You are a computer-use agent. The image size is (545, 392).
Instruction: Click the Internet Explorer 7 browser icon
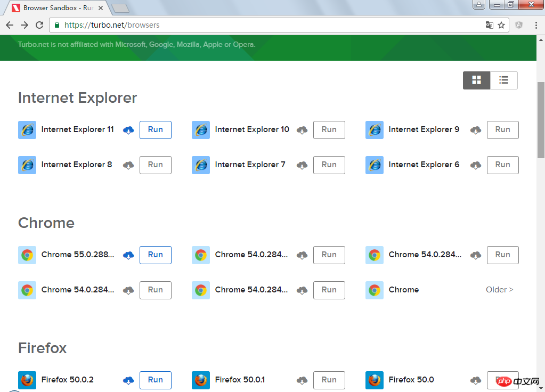click(x=201, y=165)
